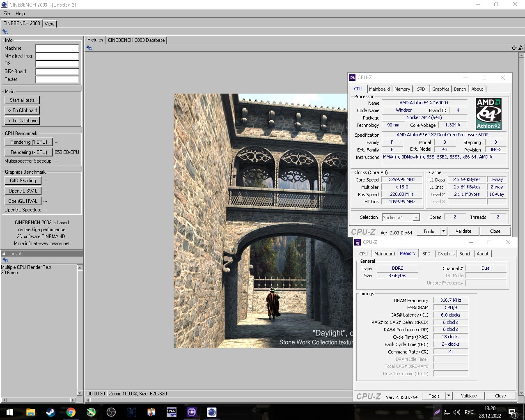Image resolution: width=525 pixels, height=420 pixels.
Task: Open the notification center icon
Action: (512, 412)
